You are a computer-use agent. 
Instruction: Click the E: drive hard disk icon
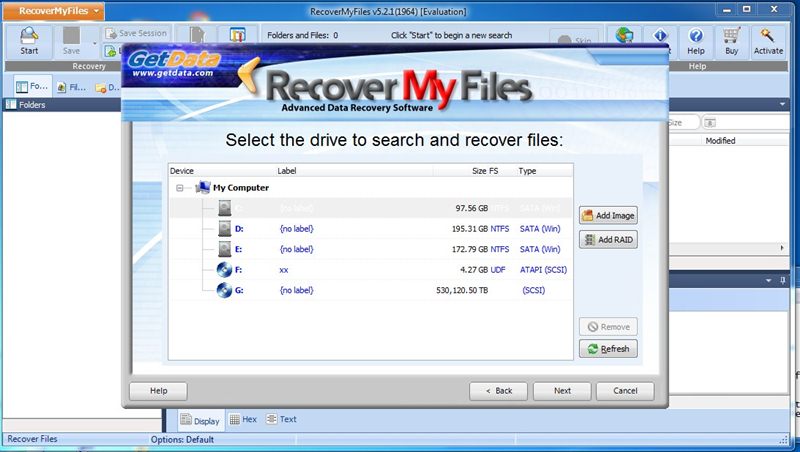[x=224, y=249]
